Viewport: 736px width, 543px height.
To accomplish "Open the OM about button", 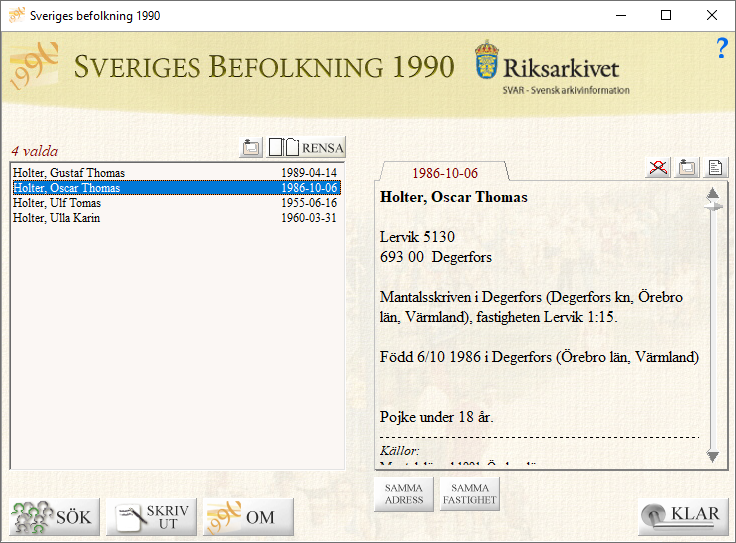I will click(248, 517).
